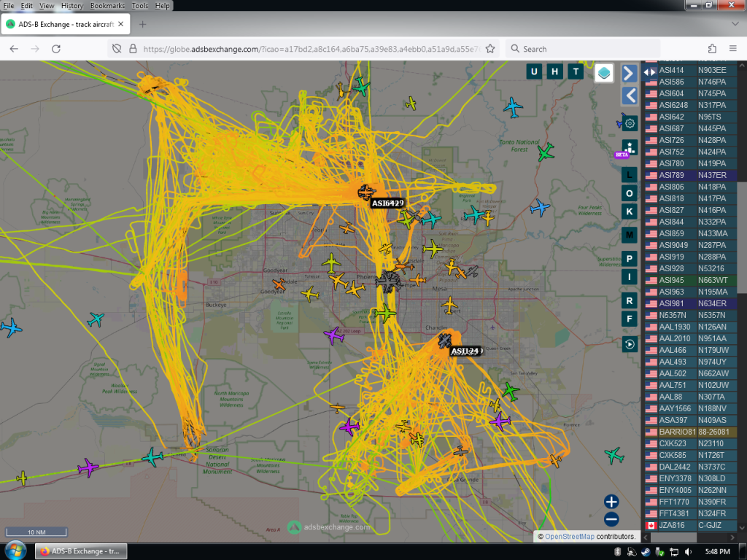Open the File menu
Screen dimensions: 747x560
pyautogui.click(x=9, y=6)
